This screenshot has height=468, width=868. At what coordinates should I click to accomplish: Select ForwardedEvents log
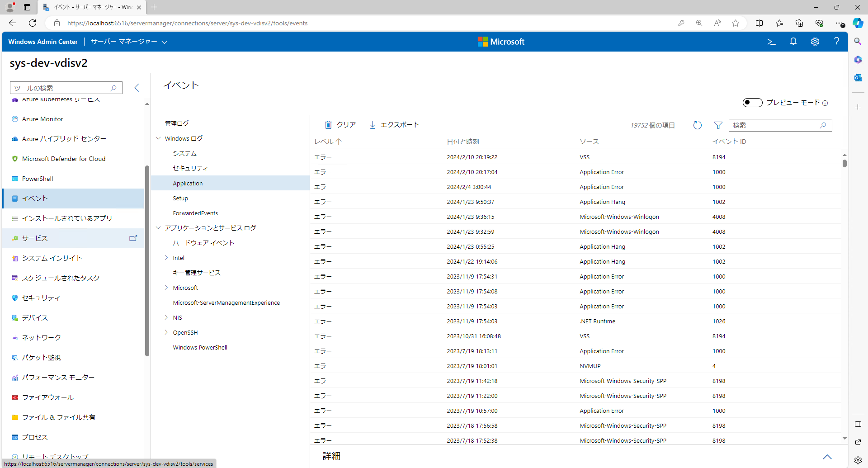(195, 213)
